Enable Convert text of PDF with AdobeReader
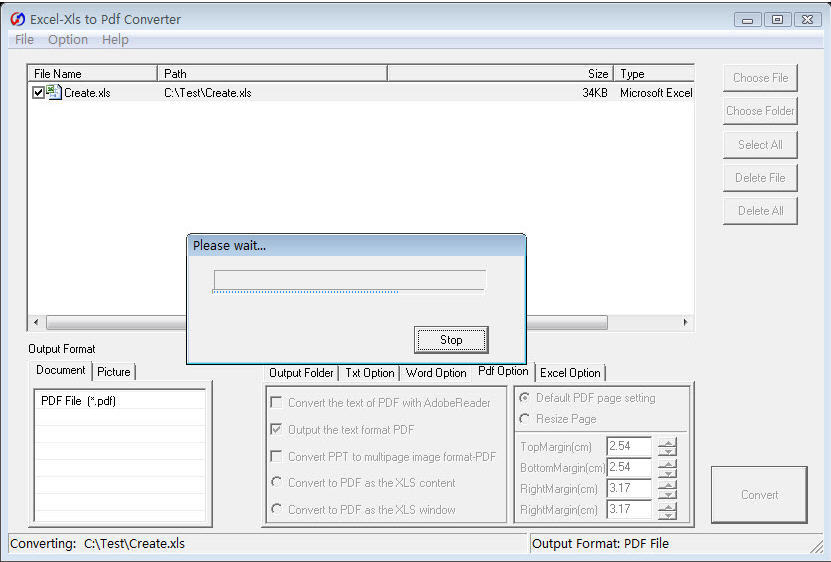The image size is (831, 562). pyautogui.click(x=276, y=403)
